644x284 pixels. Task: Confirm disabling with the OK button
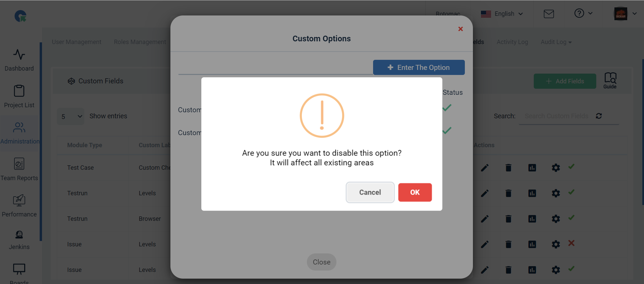click(x=415, y=192)
